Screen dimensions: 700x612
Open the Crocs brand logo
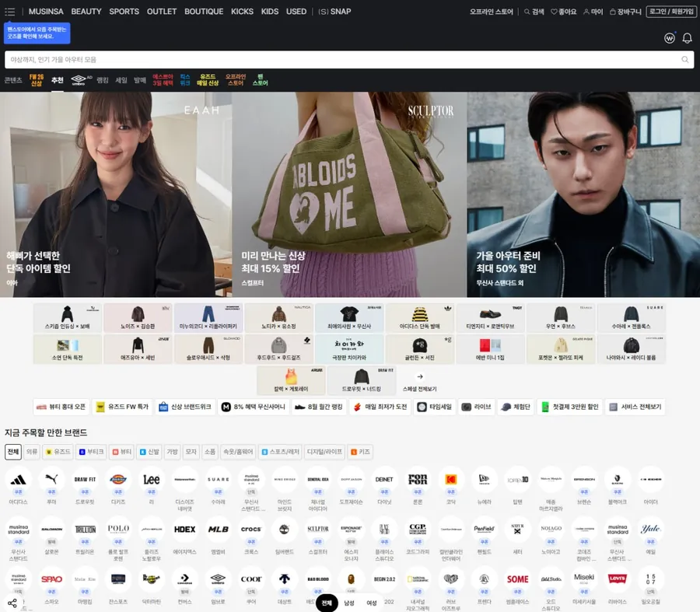(x=251, y=530)
